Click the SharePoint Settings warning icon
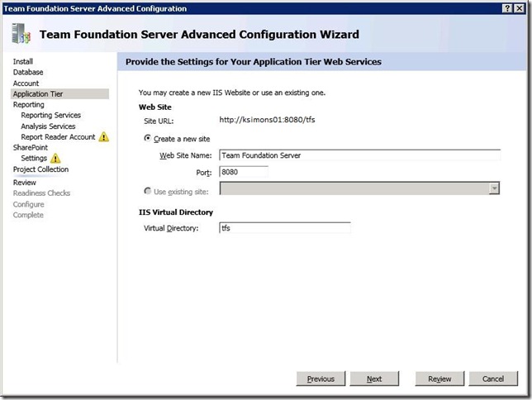Image resolution: width=532 pixels, height=400 pixels. click(55, 159)
